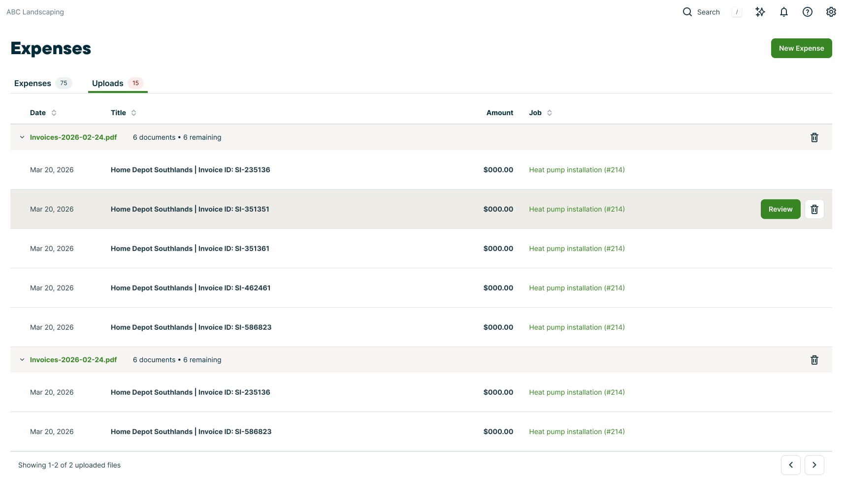Click the New Expense button
Image resolution: width=845 pixels, height=504 pixels.
[802, 48]
